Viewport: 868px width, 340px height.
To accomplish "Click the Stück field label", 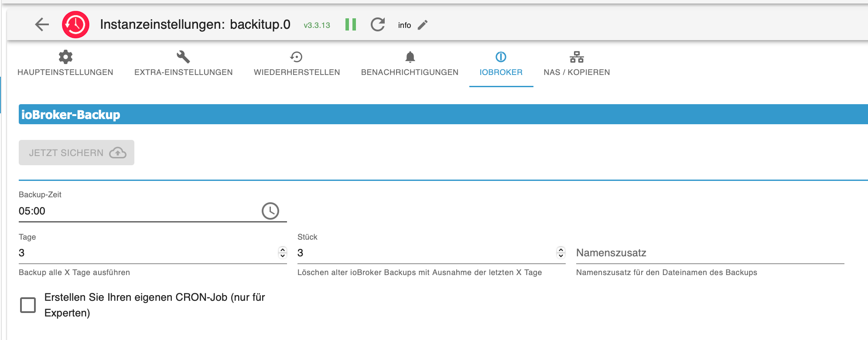I will pos(308,237).
